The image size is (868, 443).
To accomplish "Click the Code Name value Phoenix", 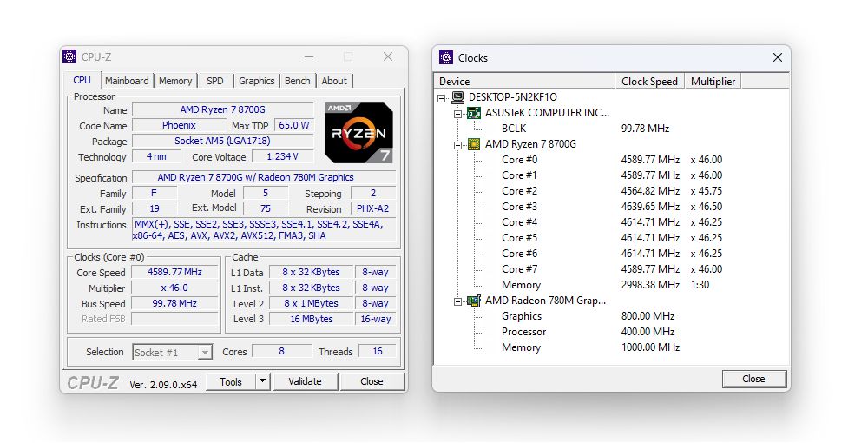I will point(179,125).
